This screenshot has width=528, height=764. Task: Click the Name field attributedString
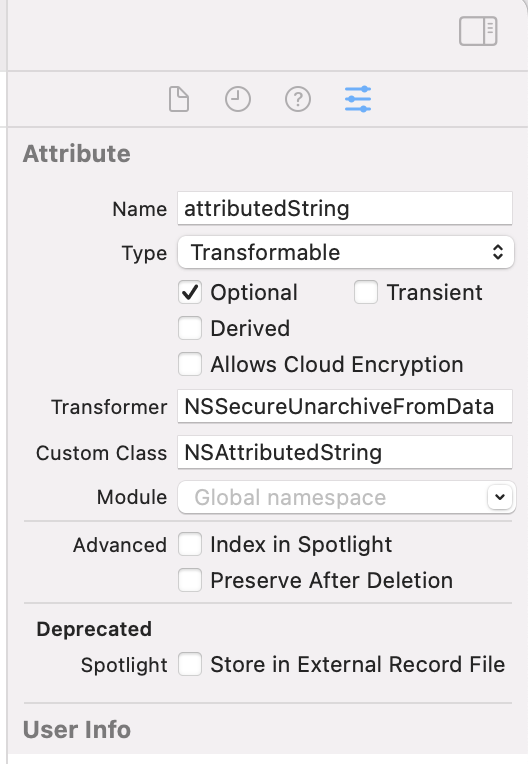[x=345, y=209]
